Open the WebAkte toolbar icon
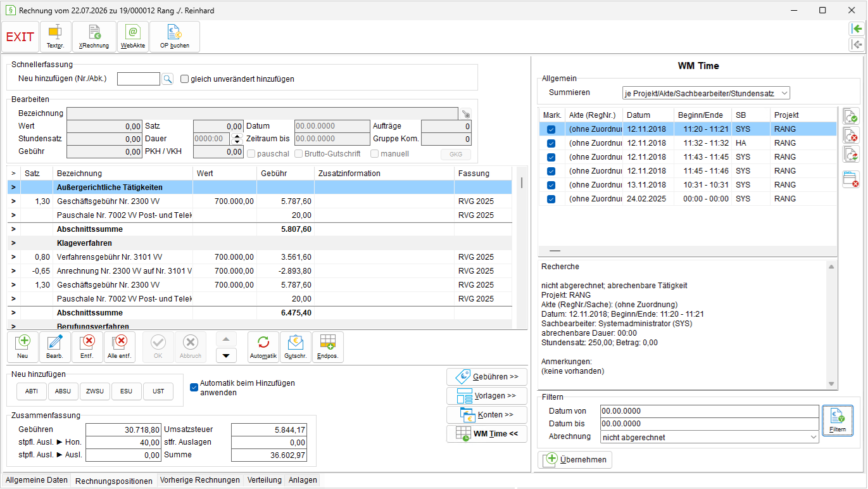 tap(133, 37)
